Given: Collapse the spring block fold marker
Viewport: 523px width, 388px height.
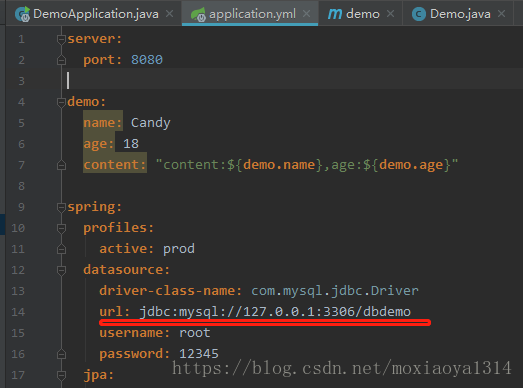Looking at the screenshot, I should click(x=61, y=208).
